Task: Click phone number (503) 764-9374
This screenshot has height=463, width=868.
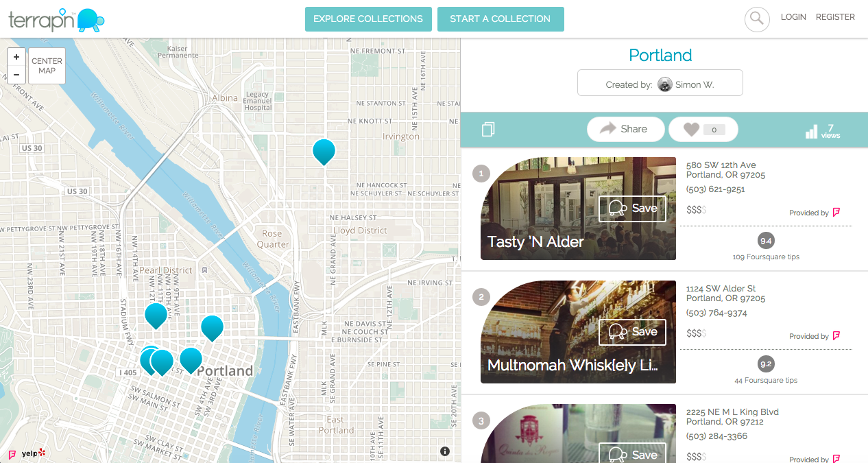Action: point(716,313)
